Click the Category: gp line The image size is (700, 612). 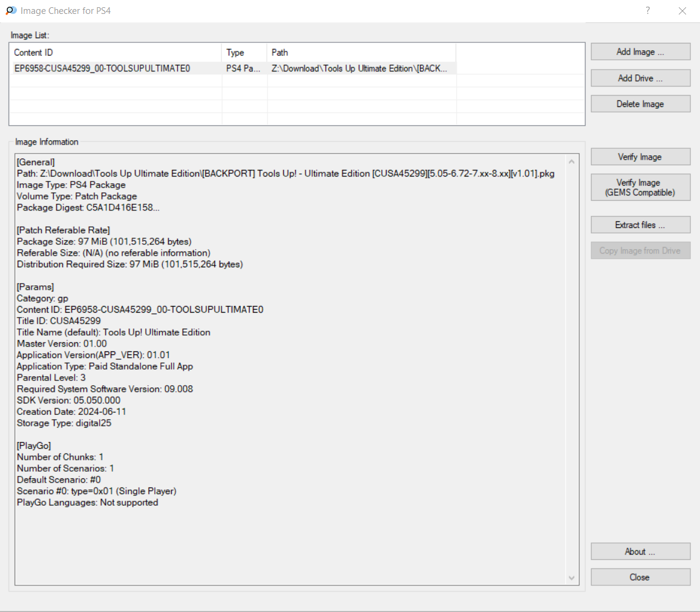tap(42, 298)
